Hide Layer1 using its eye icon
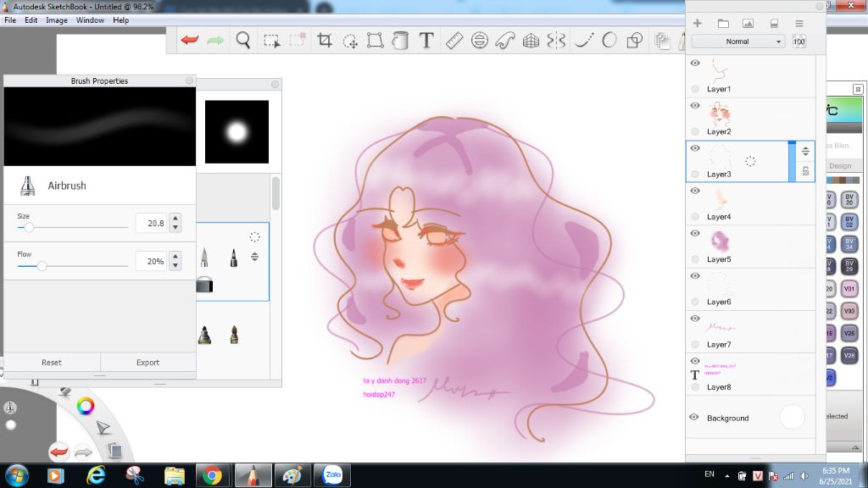The image size is (868, 488). pyautogui.click(x=695, y=63)
